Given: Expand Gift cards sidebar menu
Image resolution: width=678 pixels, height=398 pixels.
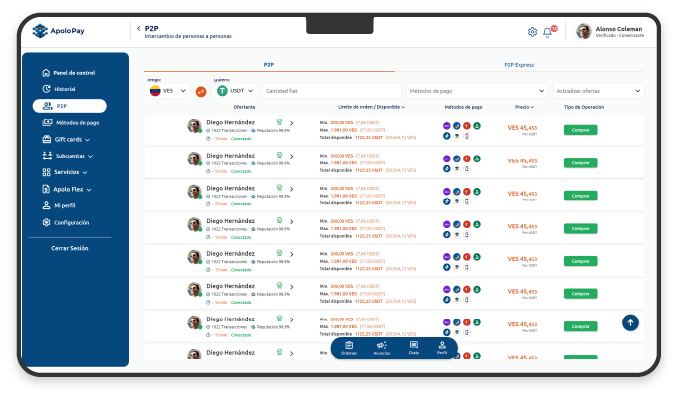Looking at the screenshot, I should [66, 139].
